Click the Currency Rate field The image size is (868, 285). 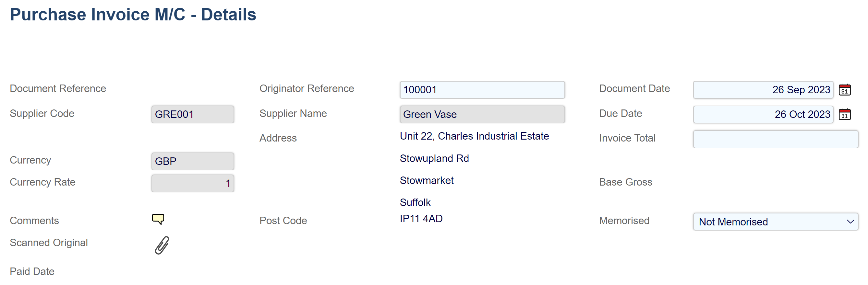pyautogui.click(x=192, y=183)
